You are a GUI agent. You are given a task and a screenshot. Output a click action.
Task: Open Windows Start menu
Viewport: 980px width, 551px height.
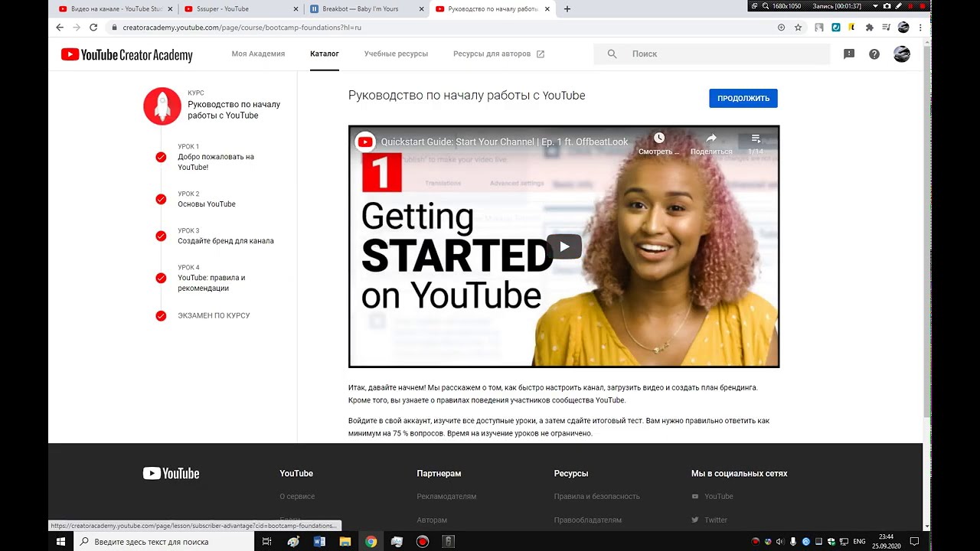pos(60,542)
